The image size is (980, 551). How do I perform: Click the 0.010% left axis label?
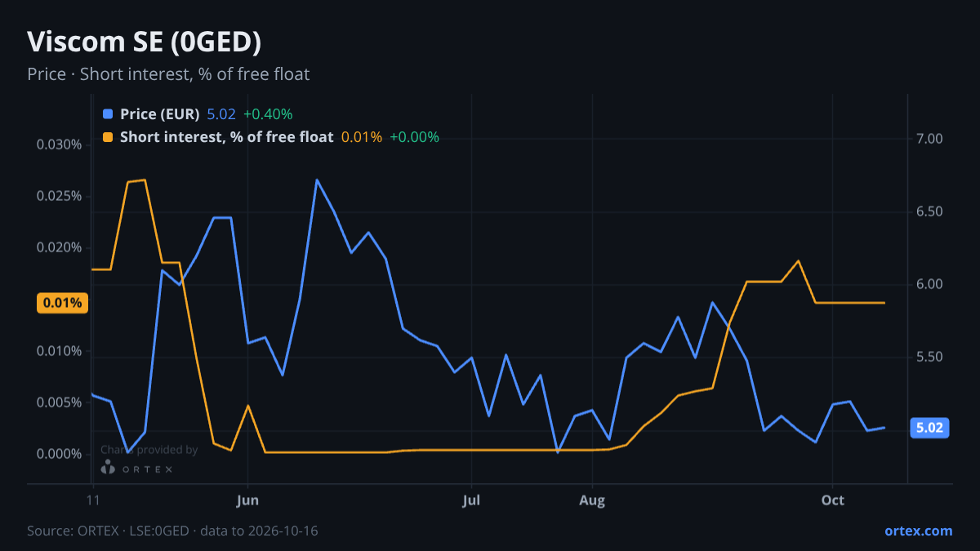(x=60, y=351)
